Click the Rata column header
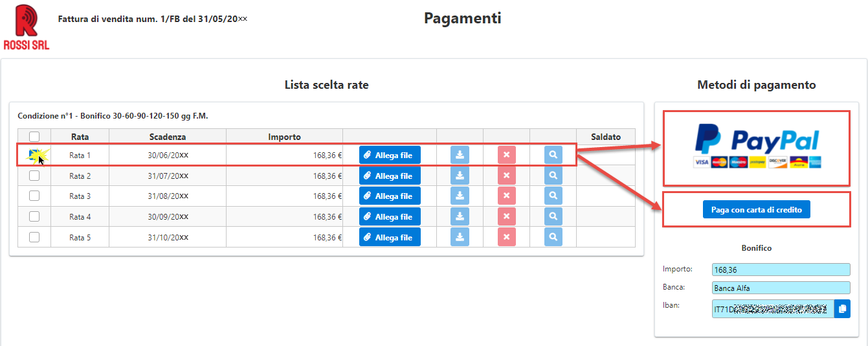 pos(80,137)
